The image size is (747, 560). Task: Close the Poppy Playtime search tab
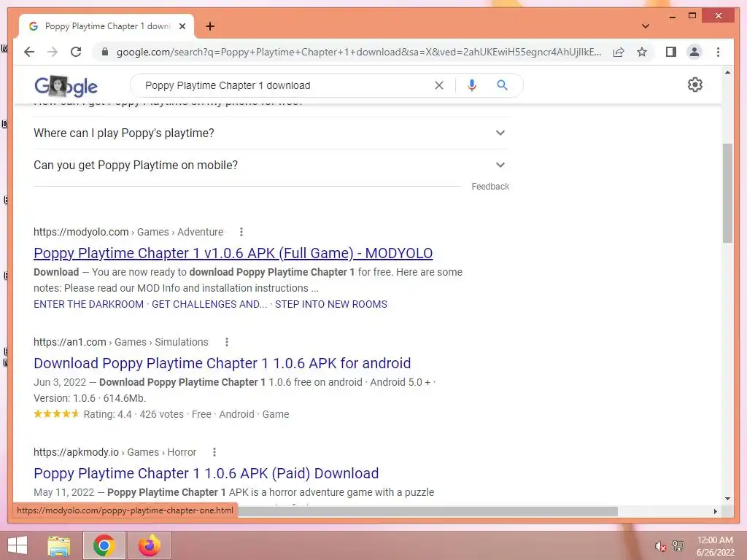point(182,26)
